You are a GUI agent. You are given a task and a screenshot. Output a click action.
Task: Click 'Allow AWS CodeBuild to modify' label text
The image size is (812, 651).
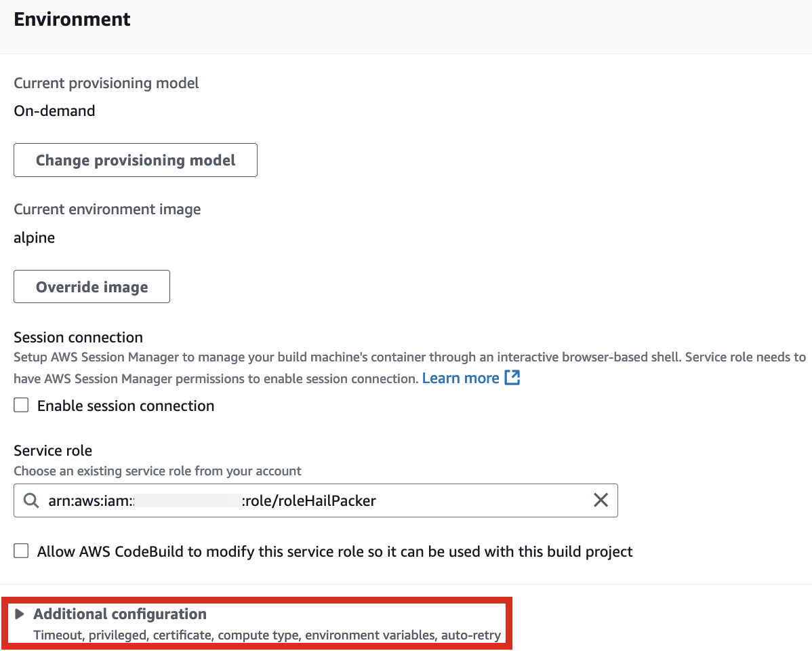click(335, 551)
